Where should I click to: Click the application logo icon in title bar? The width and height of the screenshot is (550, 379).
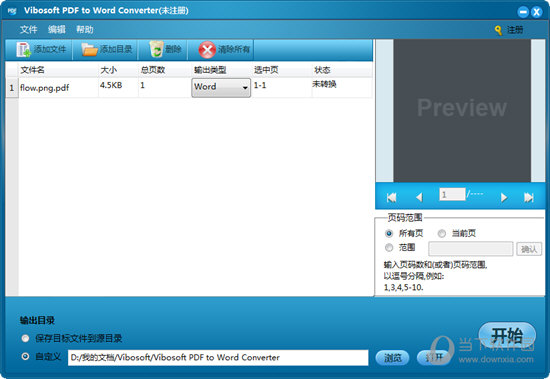[12, 11]
